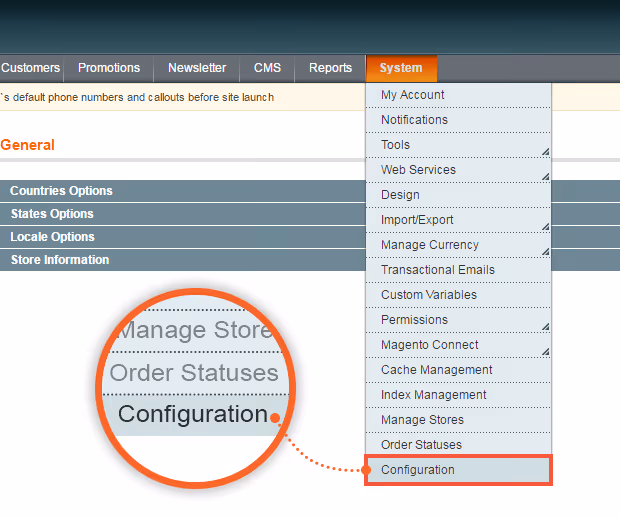Click Configuration in the System menu
Viewport: 620px width, 517px height.
pos(458,470)
